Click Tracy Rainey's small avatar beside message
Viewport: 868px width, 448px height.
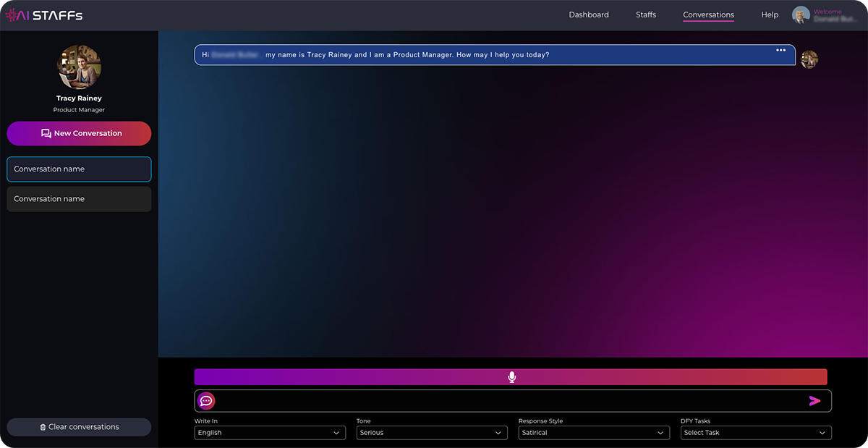pyautogui.click(x=809, y=59)
